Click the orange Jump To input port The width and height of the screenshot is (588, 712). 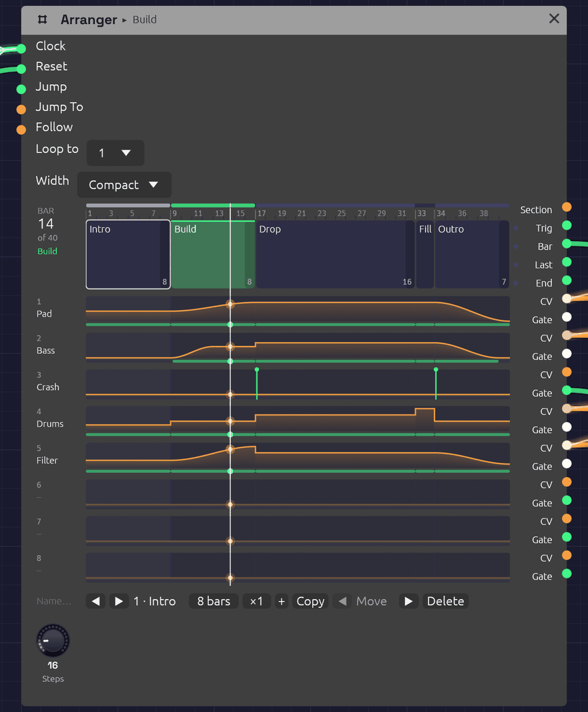point(21,110)
